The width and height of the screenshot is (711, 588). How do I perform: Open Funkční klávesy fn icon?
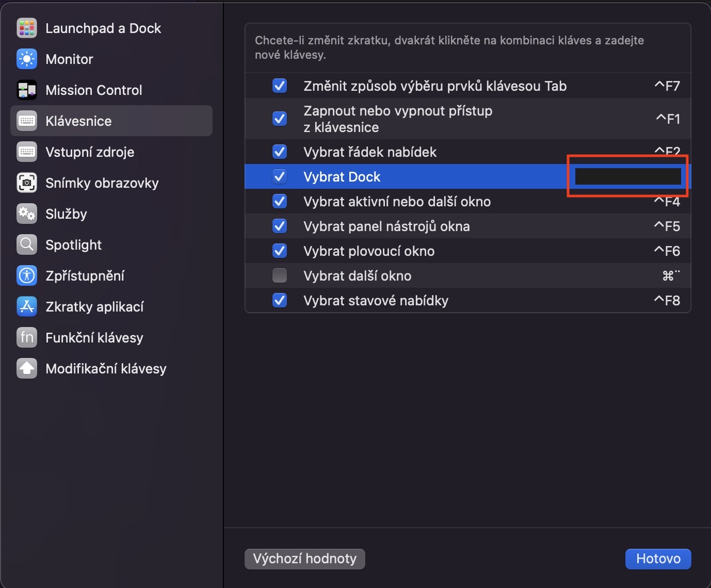click(x=27, y=338)
